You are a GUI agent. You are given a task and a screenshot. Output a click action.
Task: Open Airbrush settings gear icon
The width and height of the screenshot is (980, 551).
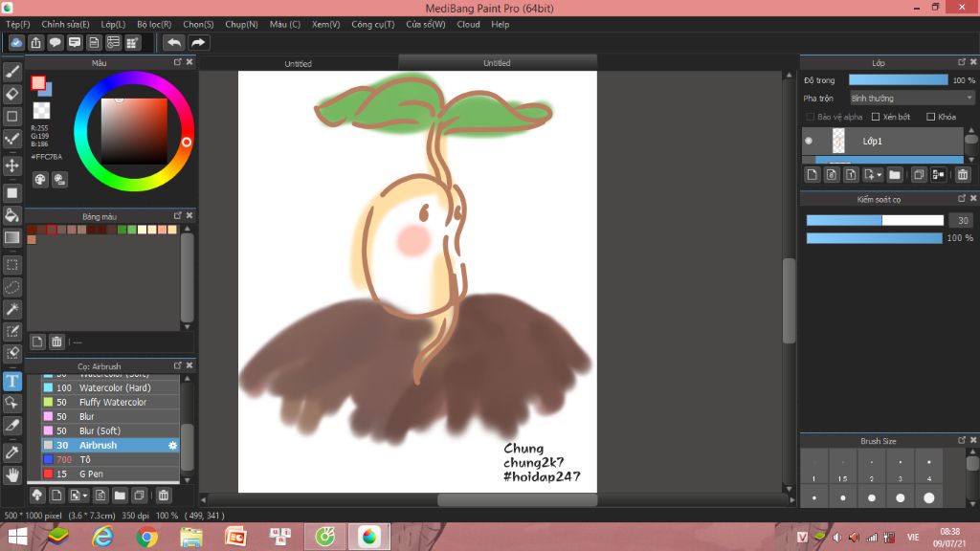172,446
